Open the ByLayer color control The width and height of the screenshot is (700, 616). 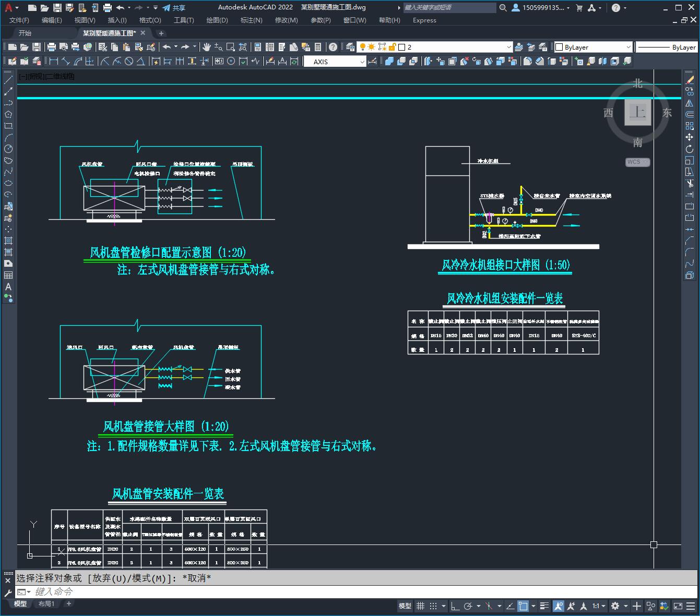592,47
